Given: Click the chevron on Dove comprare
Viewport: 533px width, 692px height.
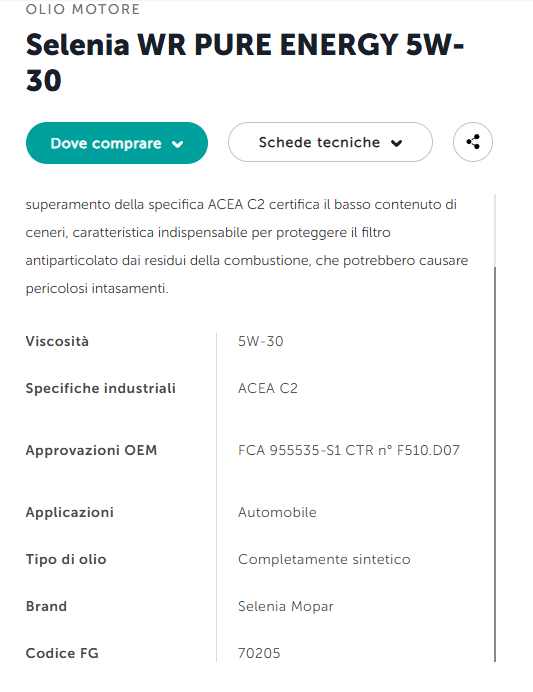Looking at the screenshot, I should pos(178,144).
